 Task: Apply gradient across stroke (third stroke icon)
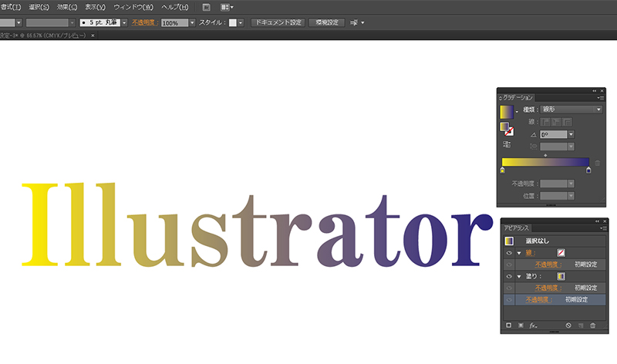pyautogui.click(x=567, y=122)
